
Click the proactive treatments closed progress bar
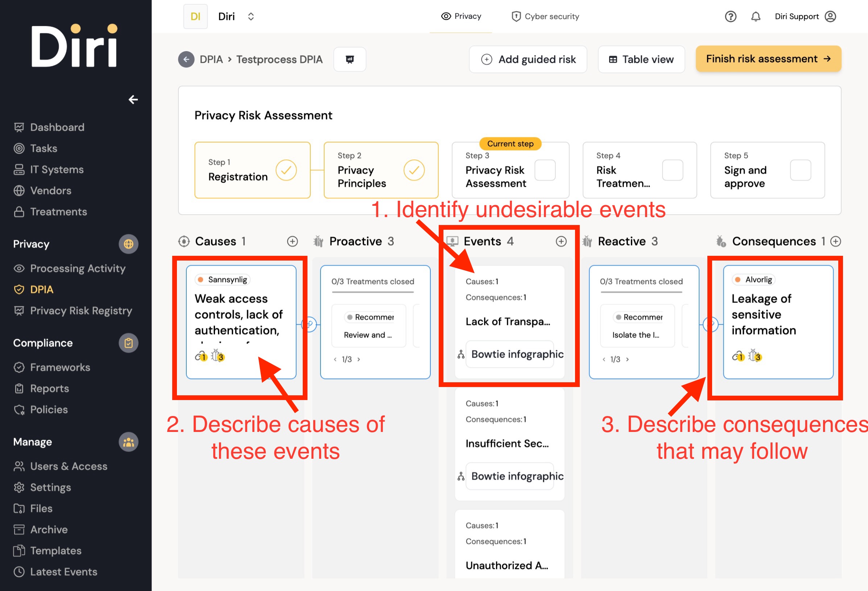pyautogui.click(x=373, y=292)
